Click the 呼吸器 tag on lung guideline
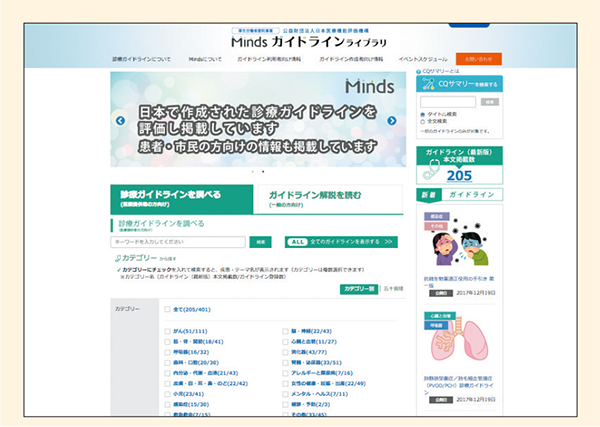 click(437, 326)
